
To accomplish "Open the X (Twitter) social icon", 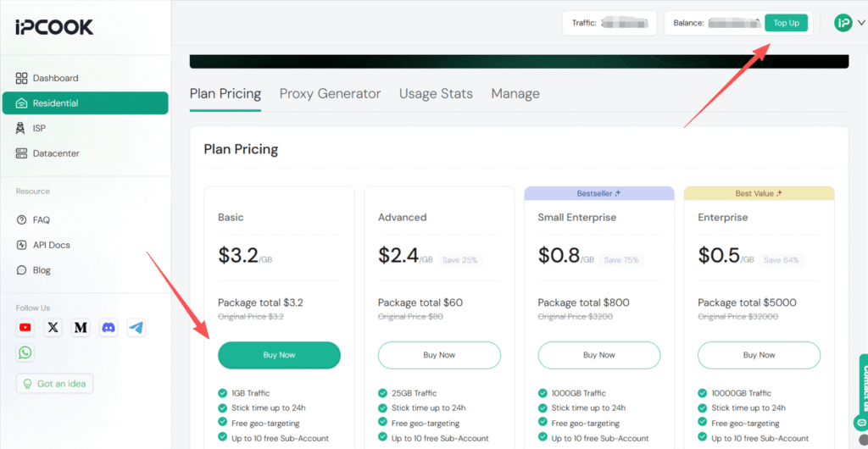I will (x=53, y=327).
